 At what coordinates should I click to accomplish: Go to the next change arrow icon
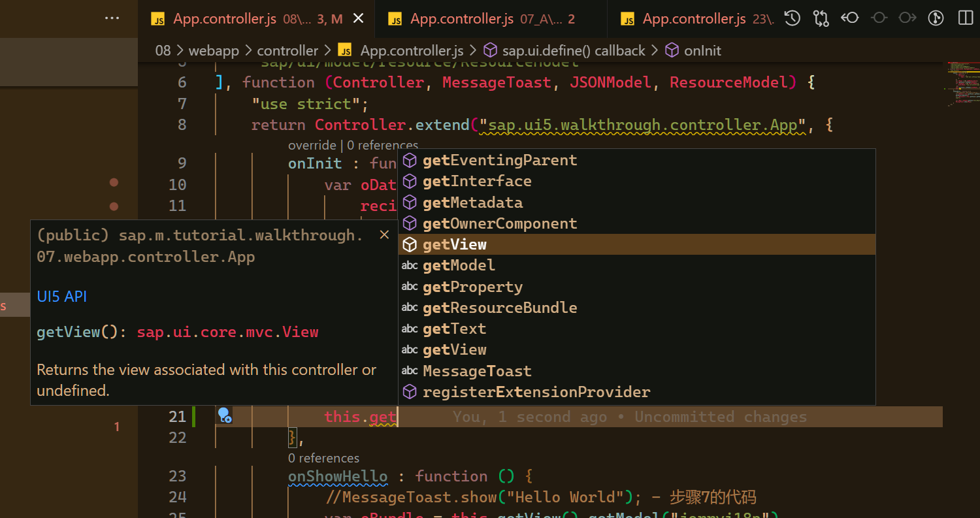pos(907,18)
